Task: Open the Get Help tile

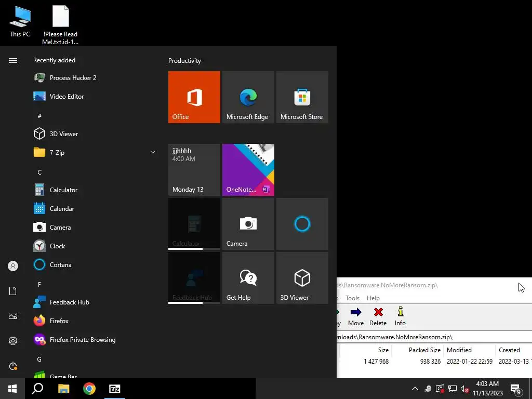Action: pyautogui.click(x=248, y=278)
